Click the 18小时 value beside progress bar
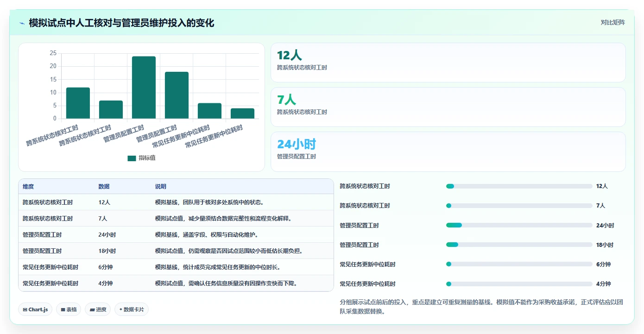644x334 pixels. [x=605, y=245]
